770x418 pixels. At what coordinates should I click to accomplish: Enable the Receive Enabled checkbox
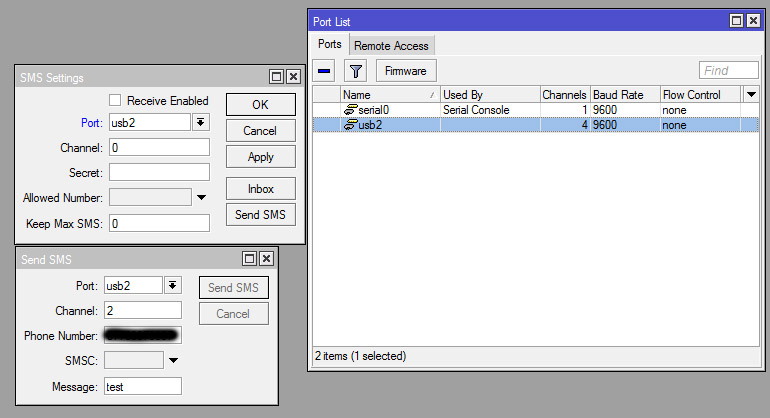(115, 101)
